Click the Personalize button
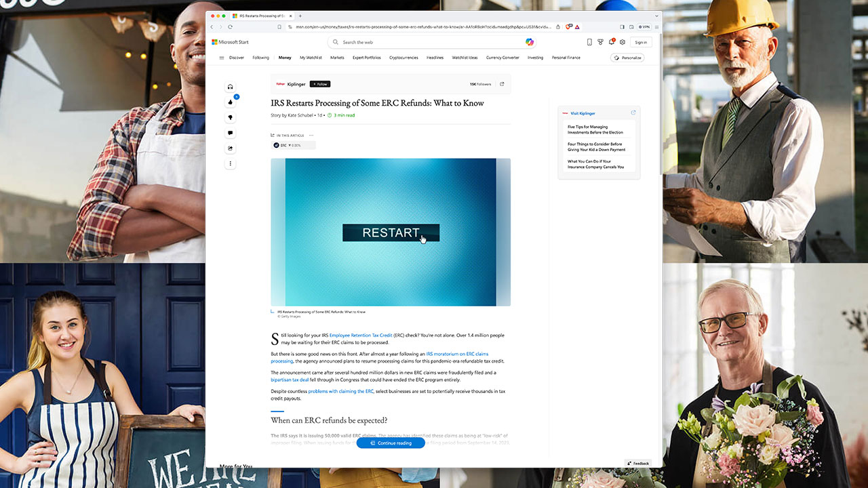Screen dimensions: 868x488 (x=627, y=58)
